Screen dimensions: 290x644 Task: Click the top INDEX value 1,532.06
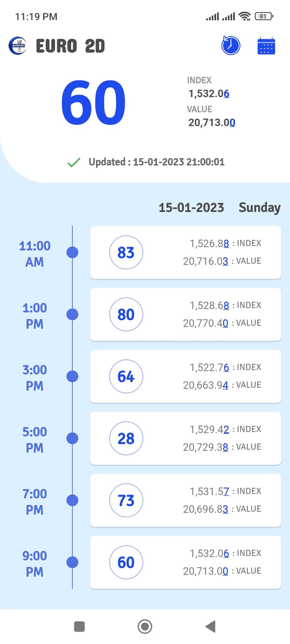coord(209,94)
